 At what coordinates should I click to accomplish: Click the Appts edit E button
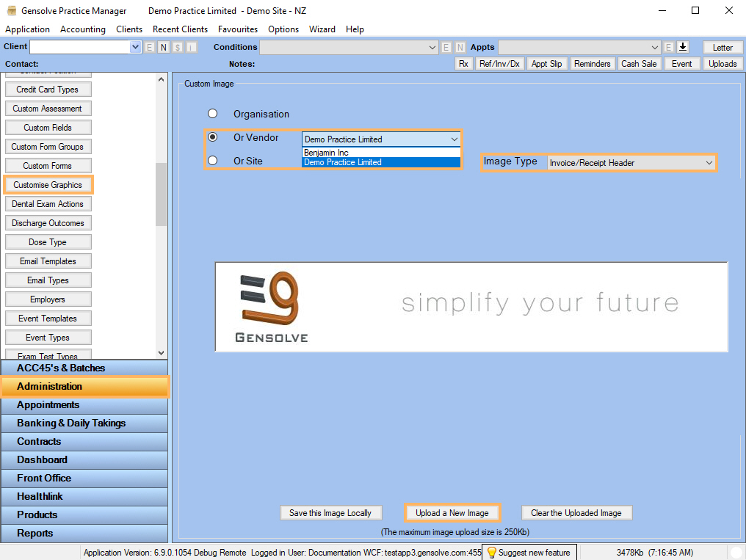coord(668,47)
